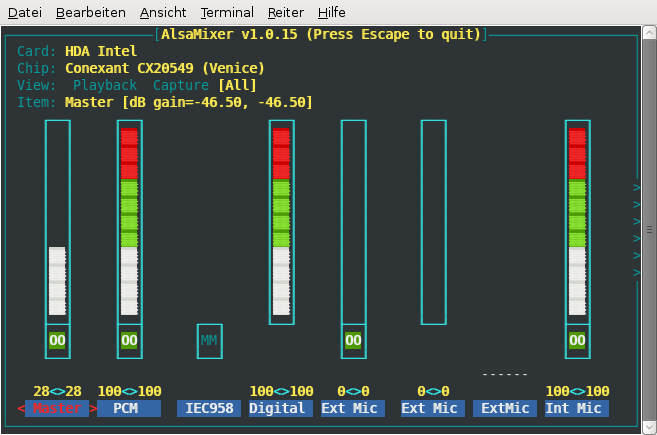Click the Master 28<>28 level value
This screenshot has height=435, width=657.
click(x=57, y=391)
